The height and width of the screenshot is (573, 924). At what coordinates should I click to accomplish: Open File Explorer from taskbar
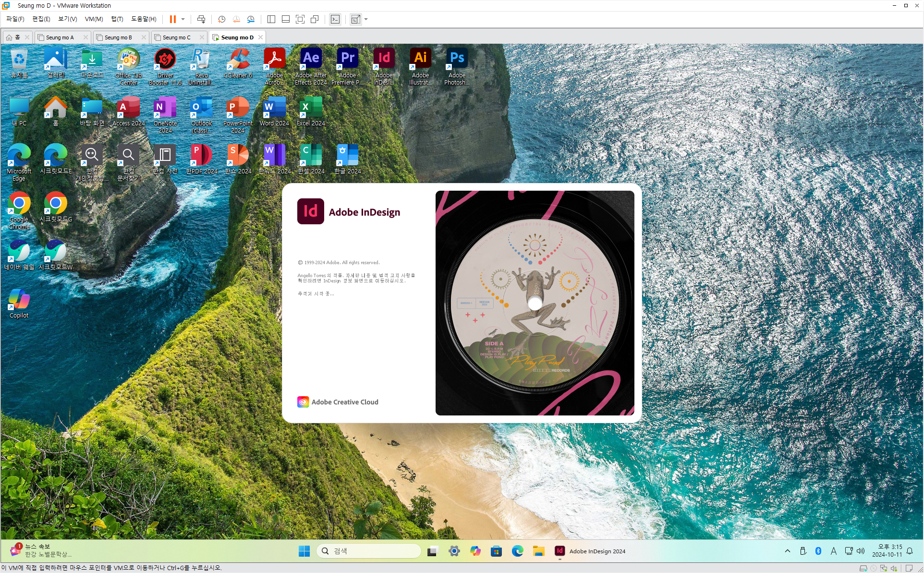point(538,551)
